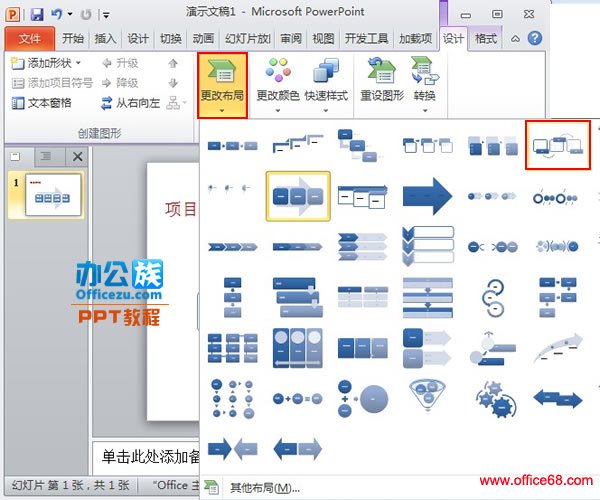
Task: Open the 动画 ribbon tab
Action: coord(203,39)
